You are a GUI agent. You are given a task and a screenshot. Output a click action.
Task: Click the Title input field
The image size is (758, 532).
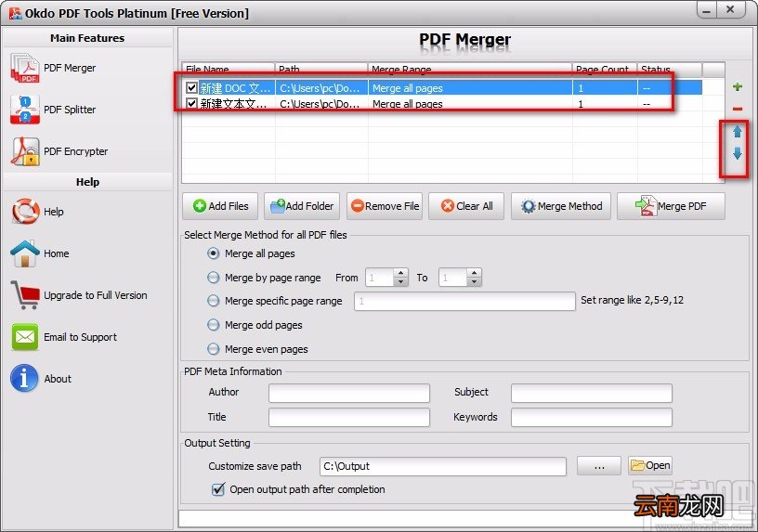349,418
